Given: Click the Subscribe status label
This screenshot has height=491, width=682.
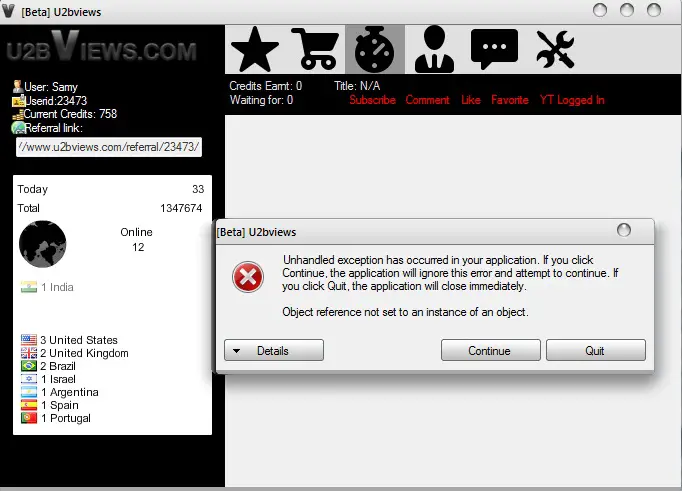Looking at the screenshot, I should point(372,100).
